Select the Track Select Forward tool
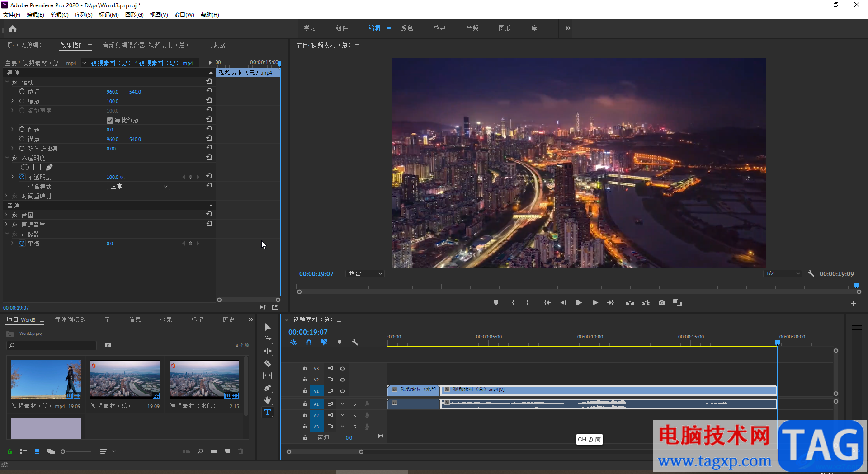The height and width of the screenshot is (474, 868). (x=268, y=339)
